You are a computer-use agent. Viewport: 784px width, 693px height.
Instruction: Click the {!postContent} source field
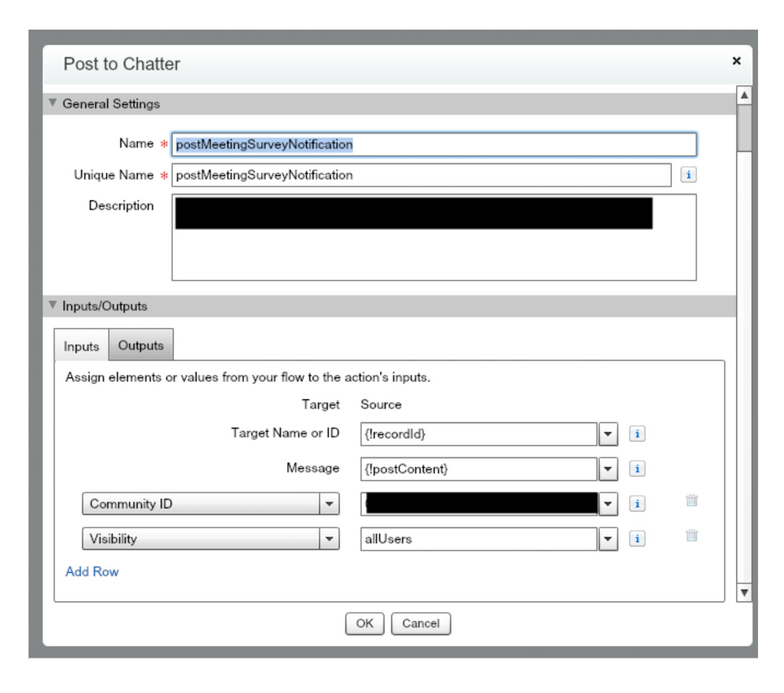[x=479, y=469]
